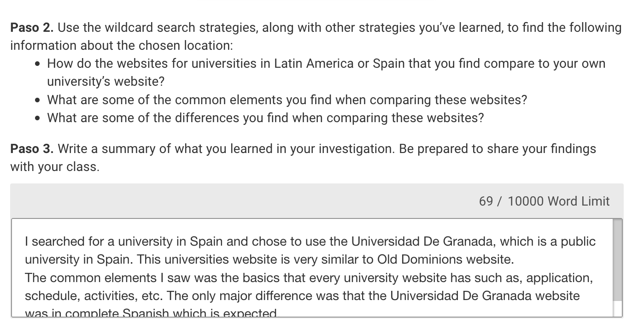Viewport: 644px width, 330px height.
Task: Click the partially visible last line of answer
Action: tap(152, 313)
